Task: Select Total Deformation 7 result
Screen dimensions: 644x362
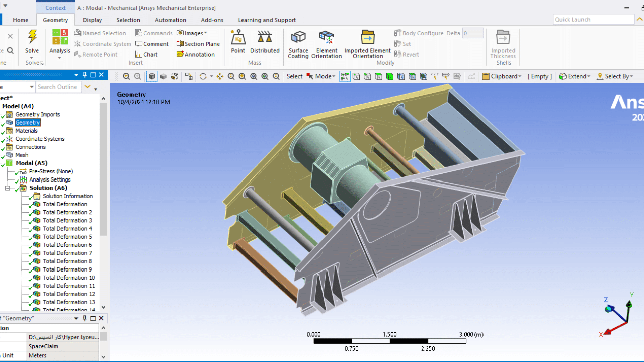Action: (67, 253)
